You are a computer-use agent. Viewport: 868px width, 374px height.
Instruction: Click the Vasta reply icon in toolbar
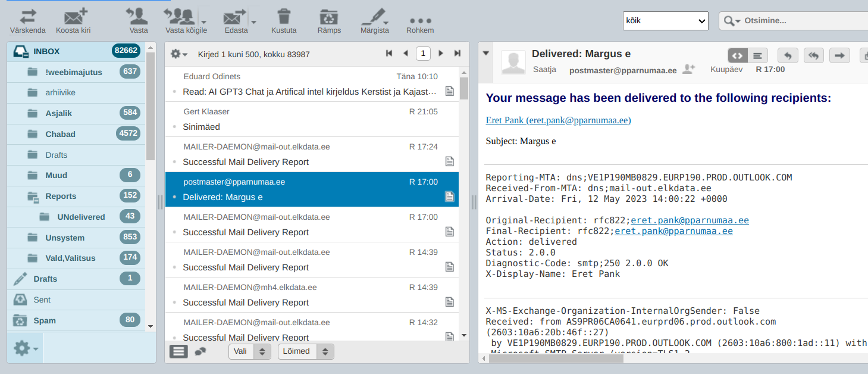pos(138,17)
